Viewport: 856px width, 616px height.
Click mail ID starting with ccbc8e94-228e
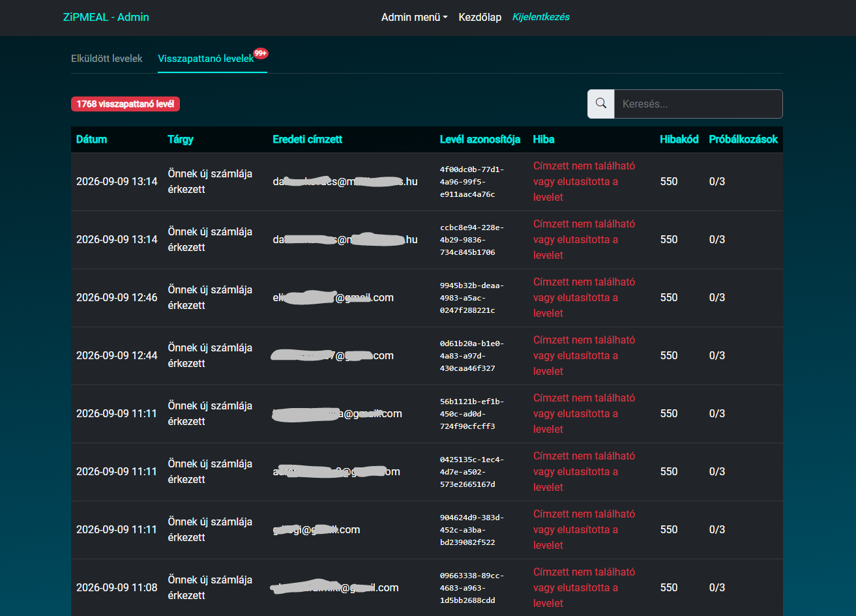[472, 240]
